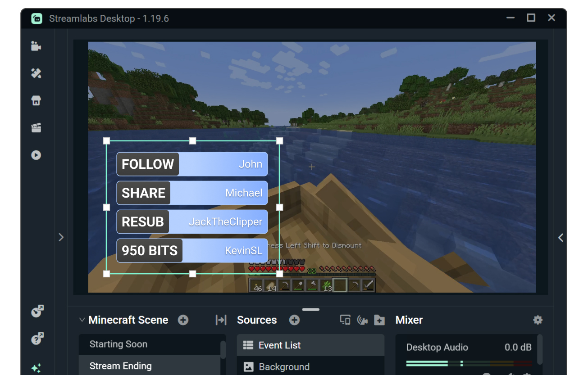
Task: Open the Highlighter clapperboard icon
Action: [x=36, y=127]
